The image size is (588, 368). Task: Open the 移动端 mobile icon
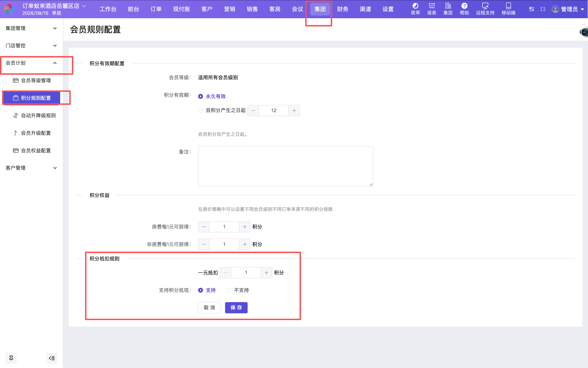[x=508, y=9]
